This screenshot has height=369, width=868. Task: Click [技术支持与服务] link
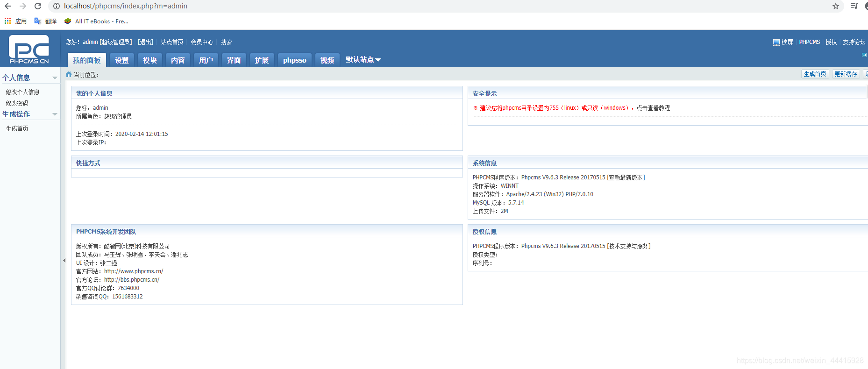coord(629,246)
